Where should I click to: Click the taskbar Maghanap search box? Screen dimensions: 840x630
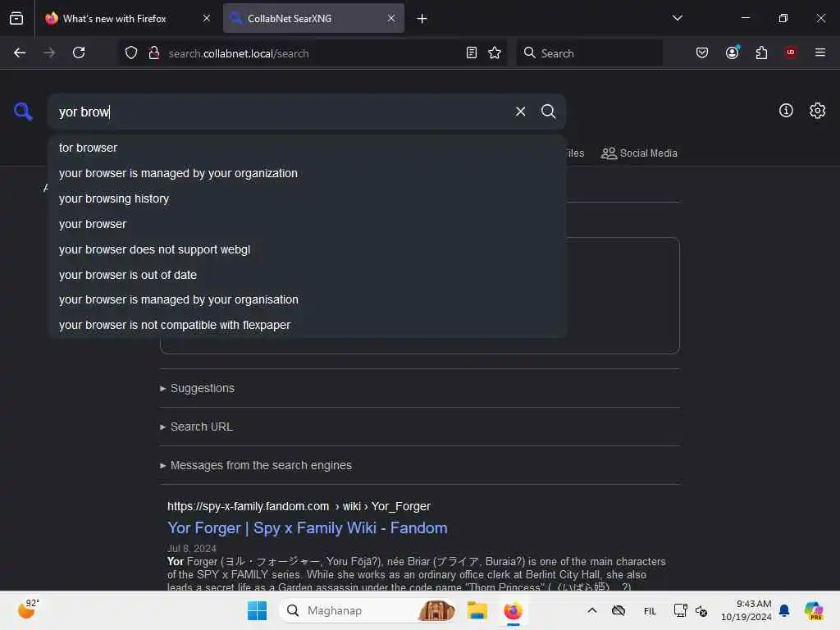pyautogui.click(x=368, y=610)
